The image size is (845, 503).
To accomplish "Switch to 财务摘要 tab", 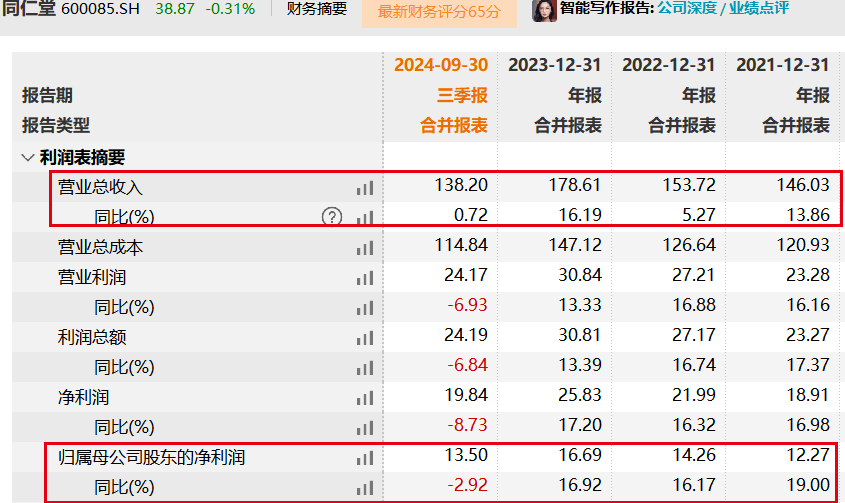I will 316,9.
